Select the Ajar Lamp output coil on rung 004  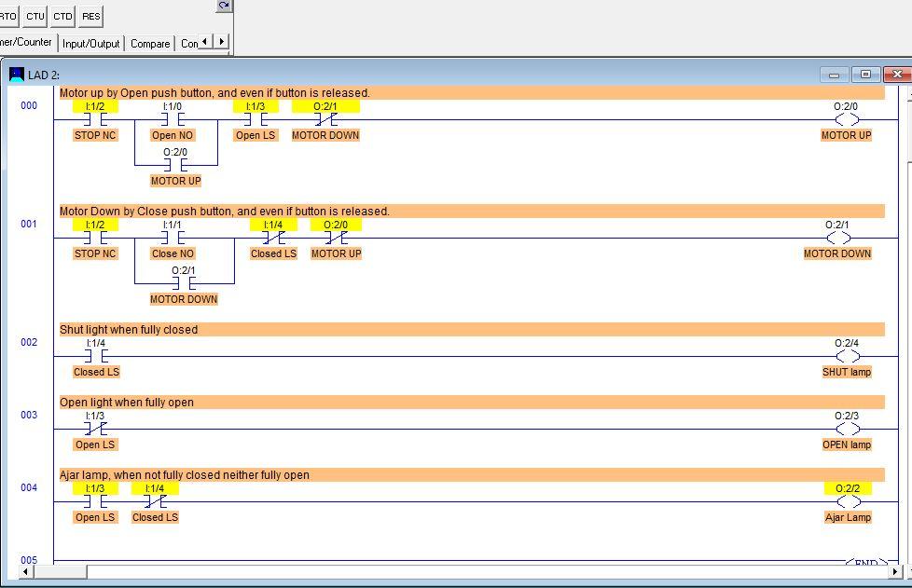pyautogui.click(x=847, y=501)
